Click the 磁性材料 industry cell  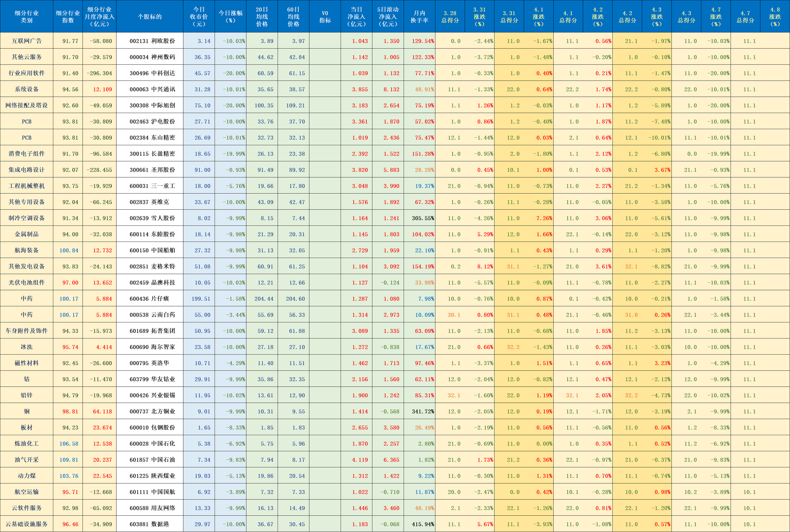click(26, 363)
